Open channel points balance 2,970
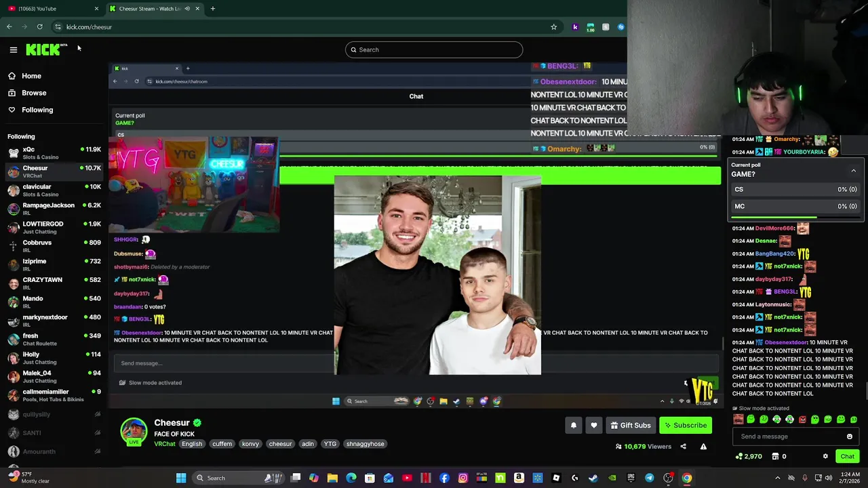This screenshot has width=868, height=488. pyautogui.click(x=749, y=456)
